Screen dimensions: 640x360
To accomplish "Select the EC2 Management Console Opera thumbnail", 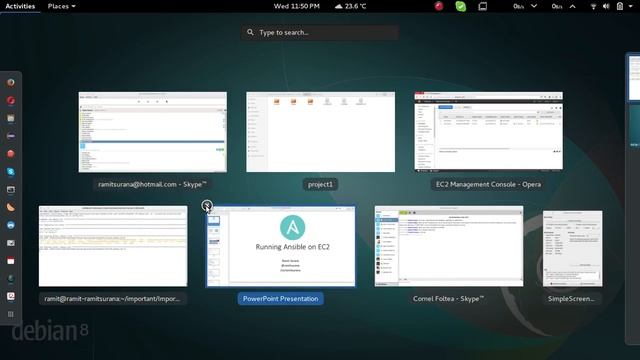I will click(489, 131).
